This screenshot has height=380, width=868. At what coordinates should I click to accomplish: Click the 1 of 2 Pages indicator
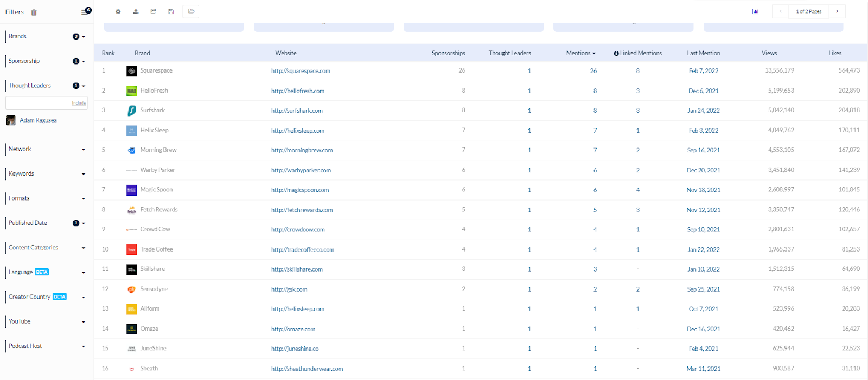click(808, 11)
